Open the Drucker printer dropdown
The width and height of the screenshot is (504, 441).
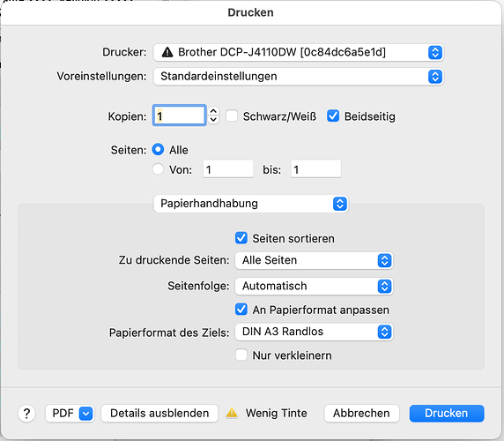[299, 52]
